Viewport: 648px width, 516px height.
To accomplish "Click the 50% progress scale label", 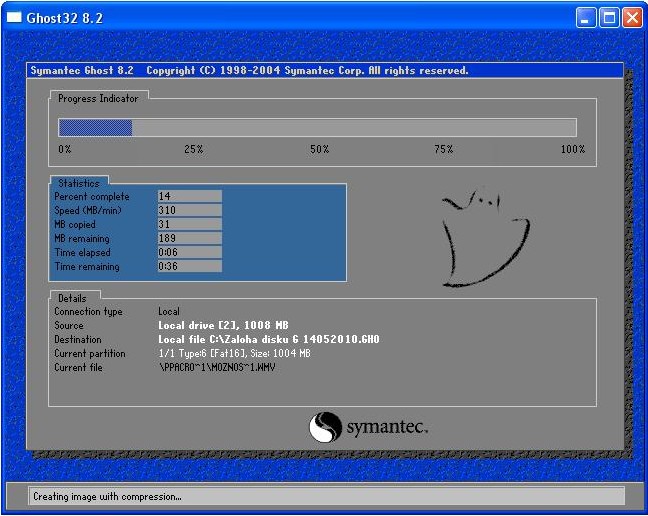I will [x=319, y=149].
